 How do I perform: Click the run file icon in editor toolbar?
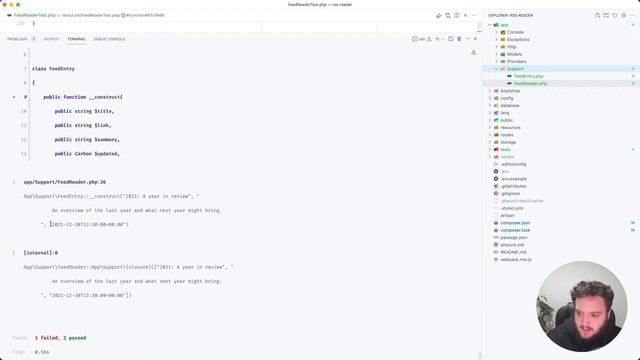[439, 16]
